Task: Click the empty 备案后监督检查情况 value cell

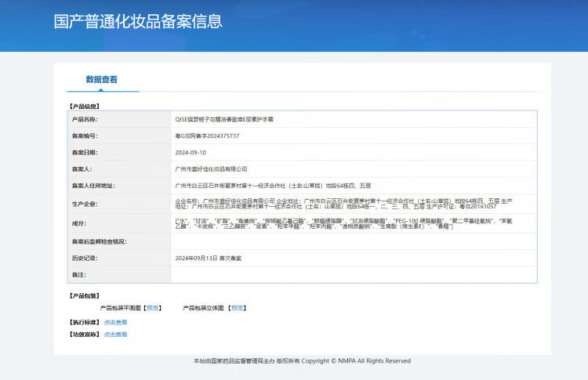Action: [353, 241]
